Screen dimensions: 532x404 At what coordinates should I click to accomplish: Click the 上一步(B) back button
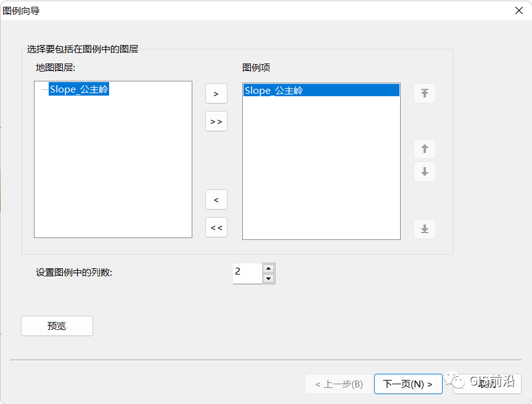pyautogui.click(x=339, y=384)
